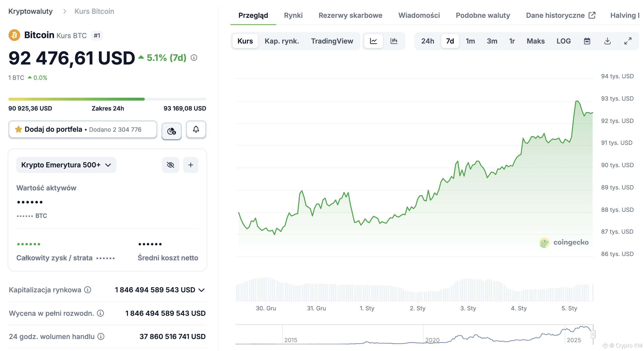This screenshot has width=644, height=351.
Task: Open the calendar date range picker
Action: 587,41
